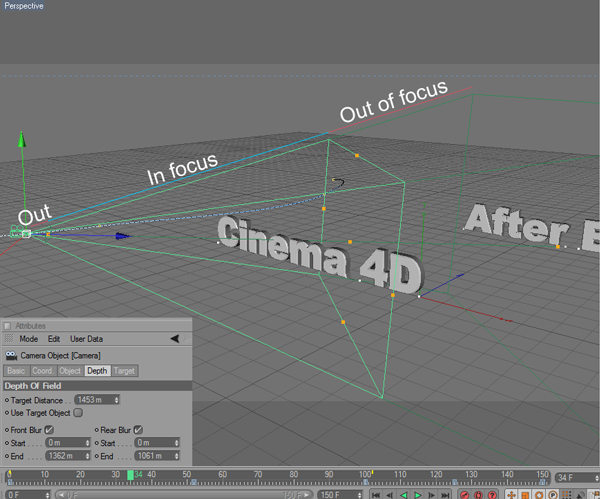The height and width of the screenshot is (499, 600).
Task: Select the Depth tab
Action: 97,371
